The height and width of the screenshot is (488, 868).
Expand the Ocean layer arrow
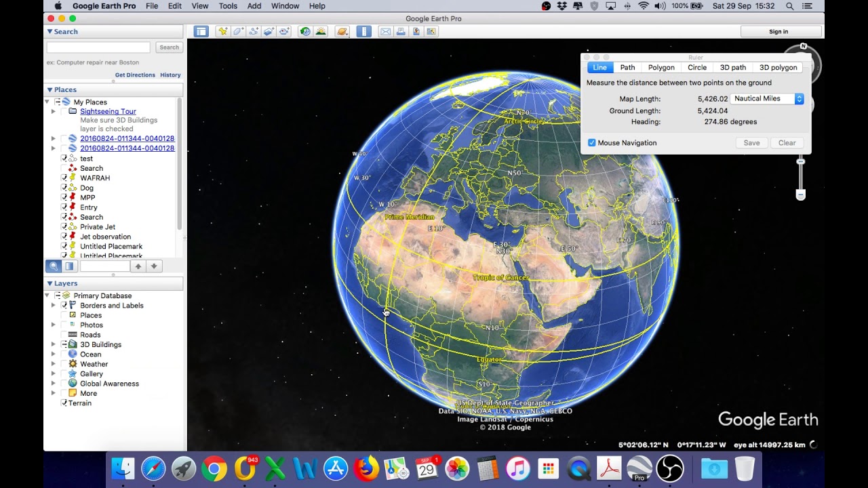pyautogui.click(x=54, y=354)
